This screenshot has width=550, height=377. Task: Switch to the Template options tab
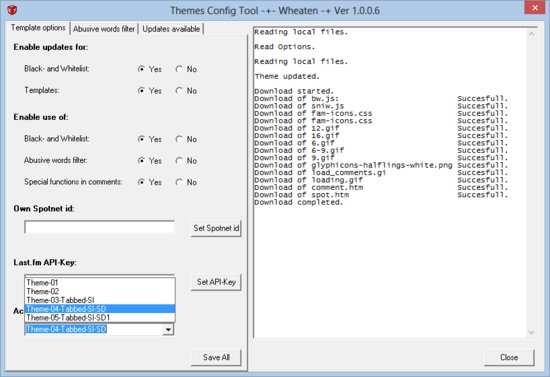pyautogui.click(x=38, y=28)
